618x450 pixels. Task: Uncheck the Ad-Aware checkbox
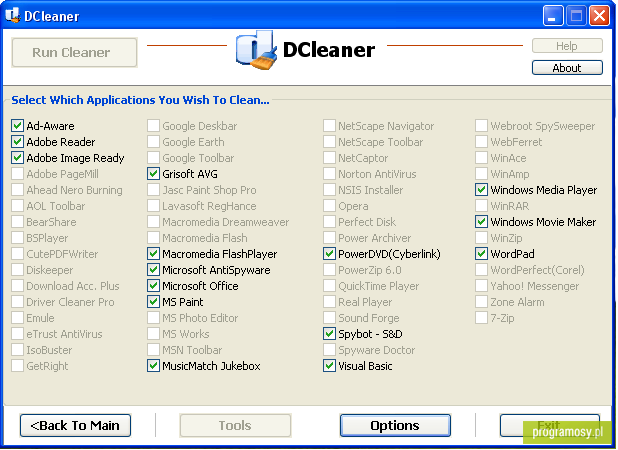(17, 126)
